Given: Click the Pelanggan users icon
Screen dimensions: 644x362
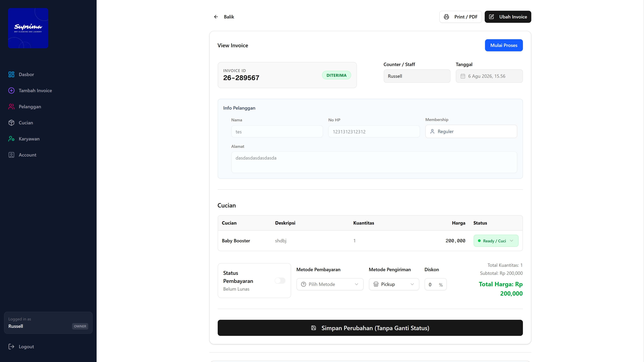Looking at the screenshot, I should click(x=11, y=107).
